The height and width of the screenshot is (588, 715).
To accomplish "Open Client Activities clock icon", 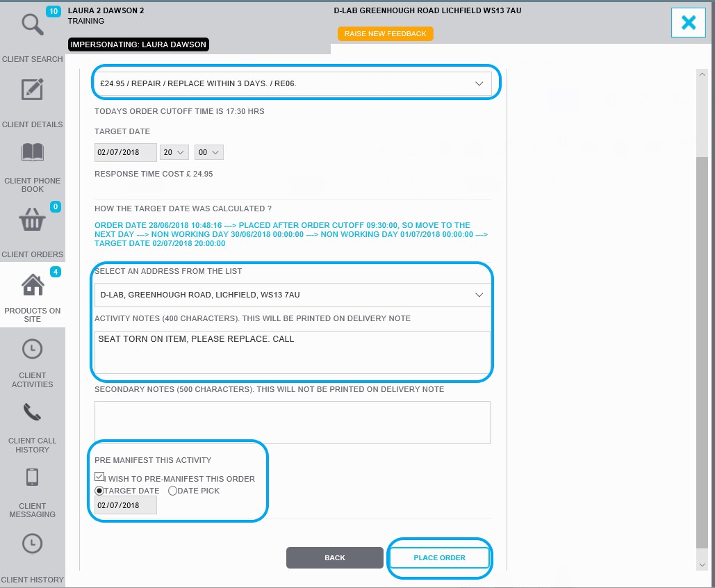I will [x=33, y=349].
